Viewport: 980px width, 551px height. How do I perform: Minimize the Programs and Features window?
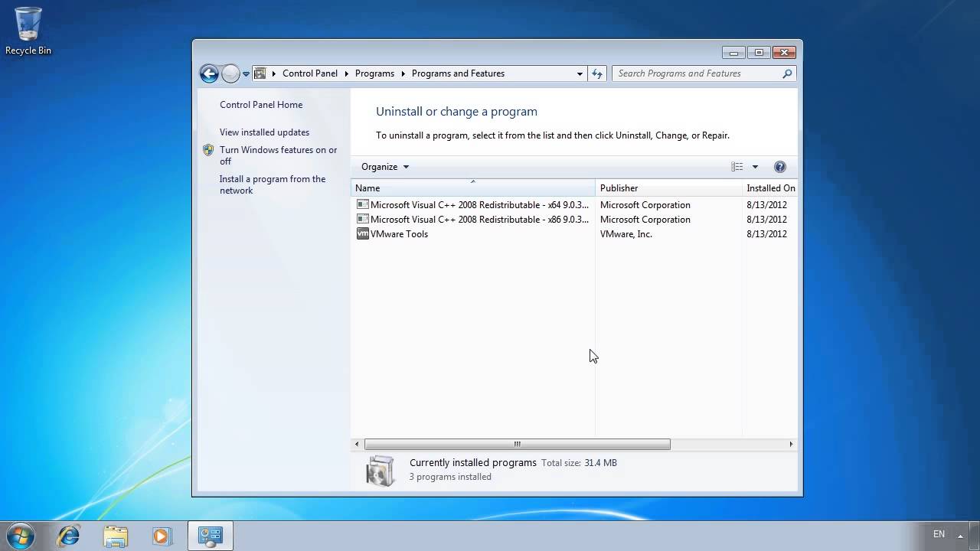[733, 53]
